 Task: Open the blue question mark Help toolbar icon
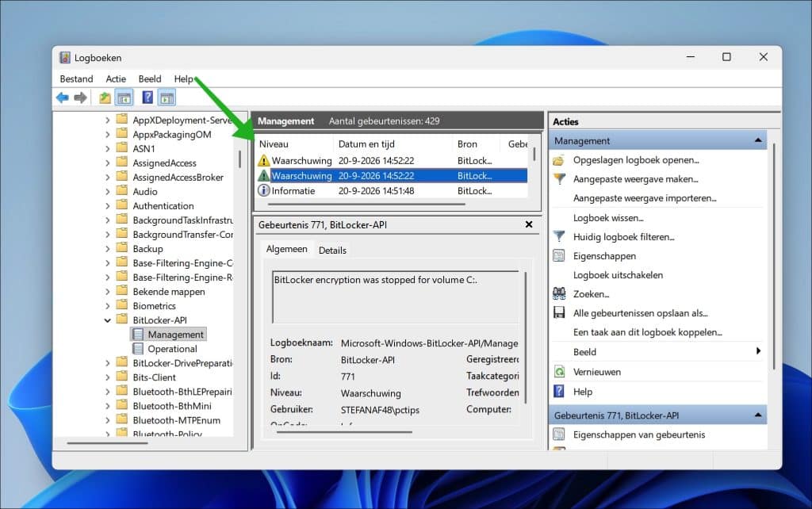coord(147,98)
